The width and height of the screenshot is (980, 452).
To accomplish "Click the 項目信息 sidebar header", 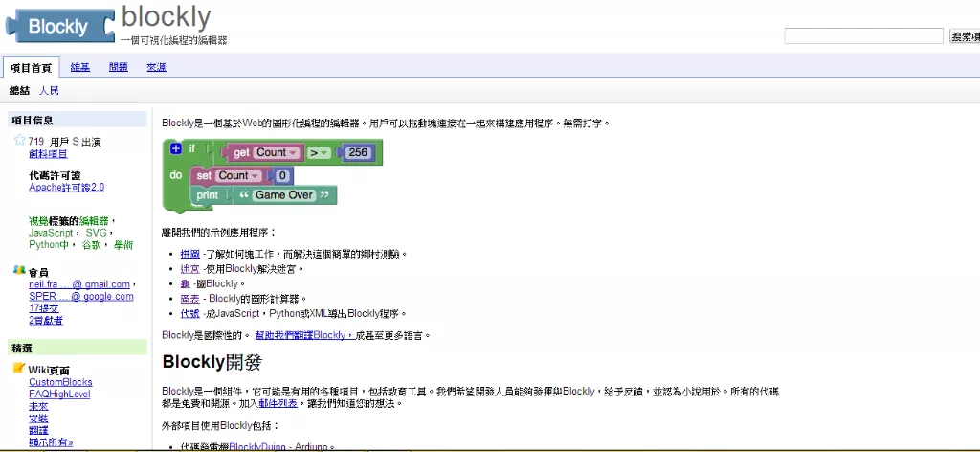I will coord(78,120).
